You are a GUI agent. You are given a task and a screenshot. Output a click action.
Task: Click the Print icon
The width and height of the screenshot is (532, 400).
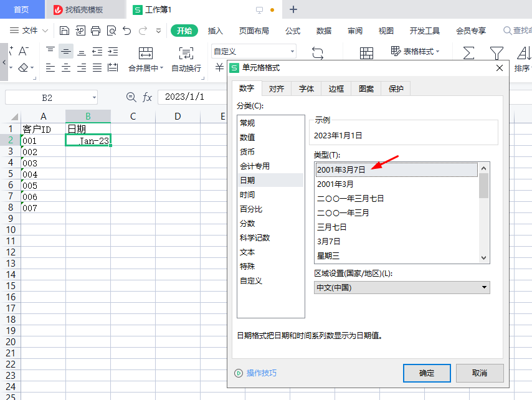96,31
